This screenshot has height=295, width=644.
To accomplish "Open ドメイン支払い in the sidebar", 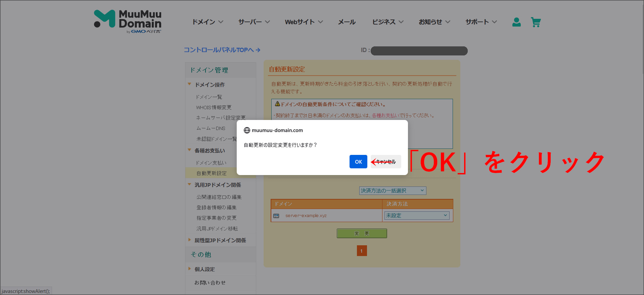I will pyautogui.click(x=211, y=163).
